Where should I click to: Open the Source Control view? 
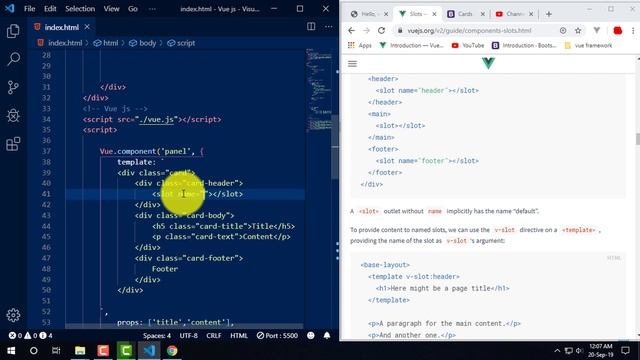pos(13,87)
